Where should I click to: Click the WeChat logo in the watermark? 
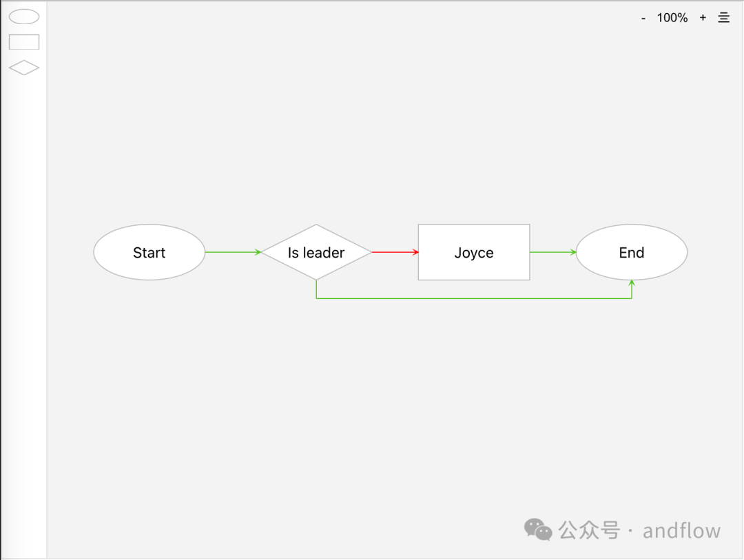[538, 529]
